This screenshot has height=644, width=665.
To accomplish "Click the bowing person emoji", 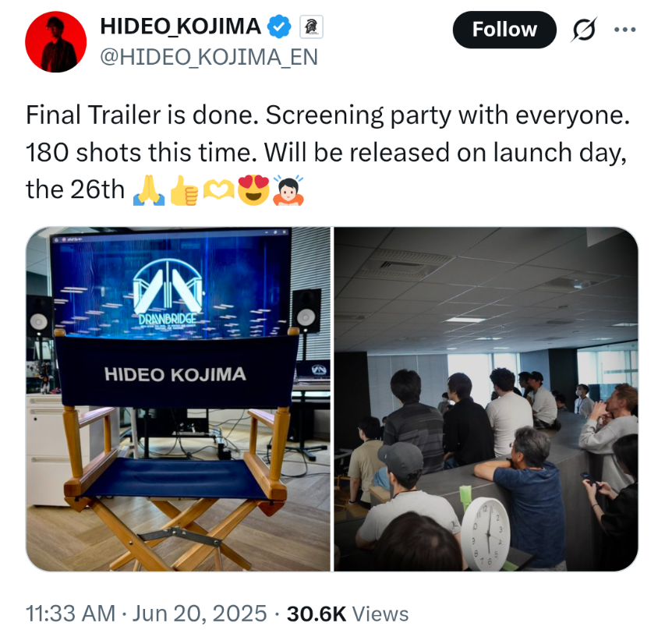I will [288, 190].
